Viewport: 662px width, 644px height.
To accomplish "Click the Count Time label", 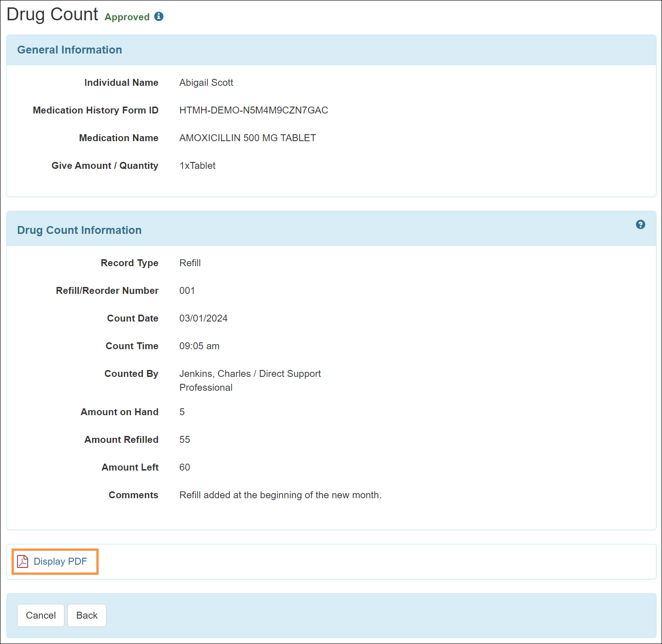I will pyautogui.click(x=132, y=346).
